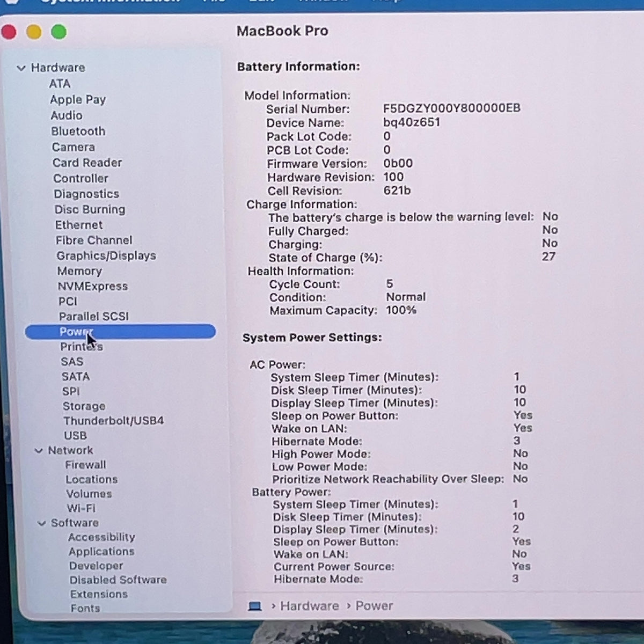
Task: Open the USB entry
Action: click(x=75, y=435)
